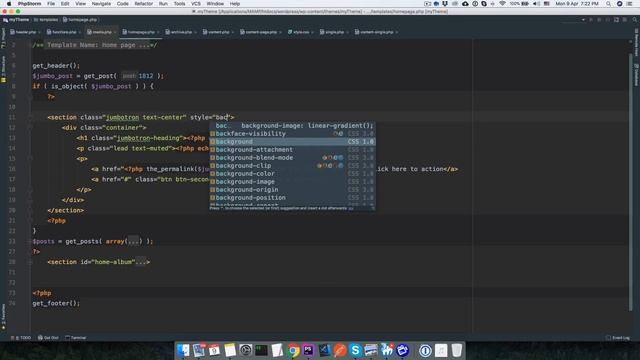
Task: Open Skype from the dock
Action: 356,350
